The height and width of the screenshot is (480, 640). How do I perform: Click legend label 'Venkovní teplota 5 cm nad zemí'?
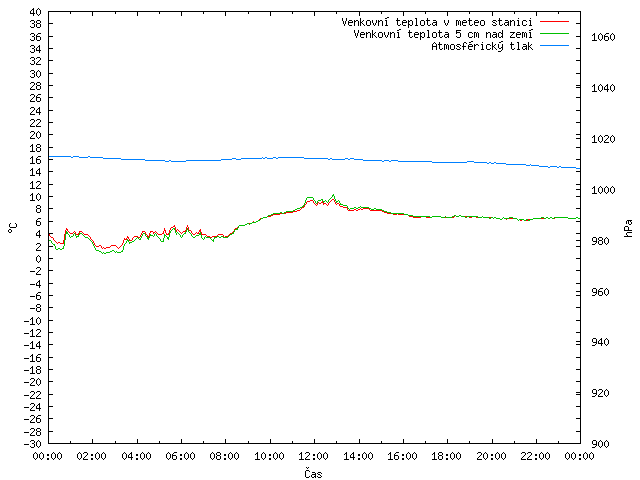click(443, 34)
